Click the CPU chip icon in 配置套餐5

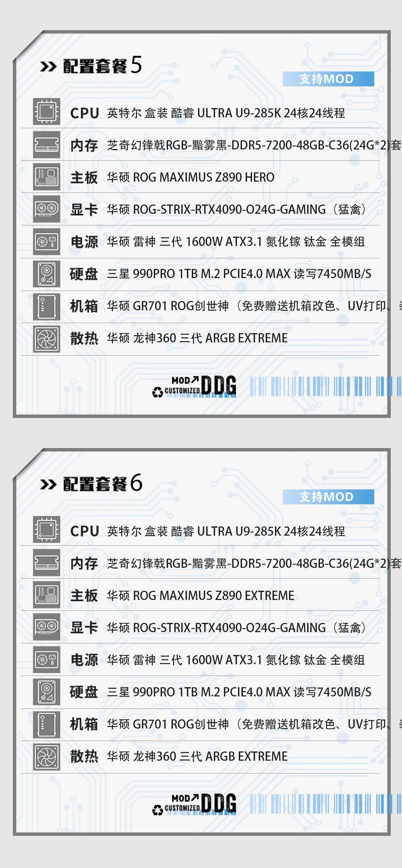[x=47, y=111]
